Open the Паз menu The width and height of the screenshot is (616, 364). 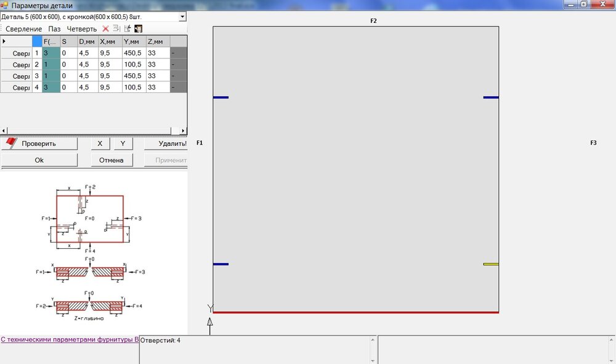pos(54,29)
